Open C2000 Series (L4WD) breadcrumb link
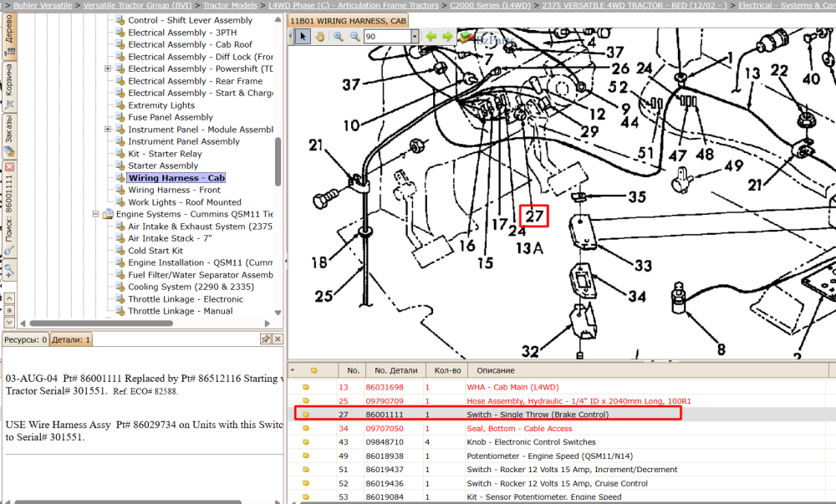Image resolution: width=836 pixels, height=504 pixels. point(490,5)
